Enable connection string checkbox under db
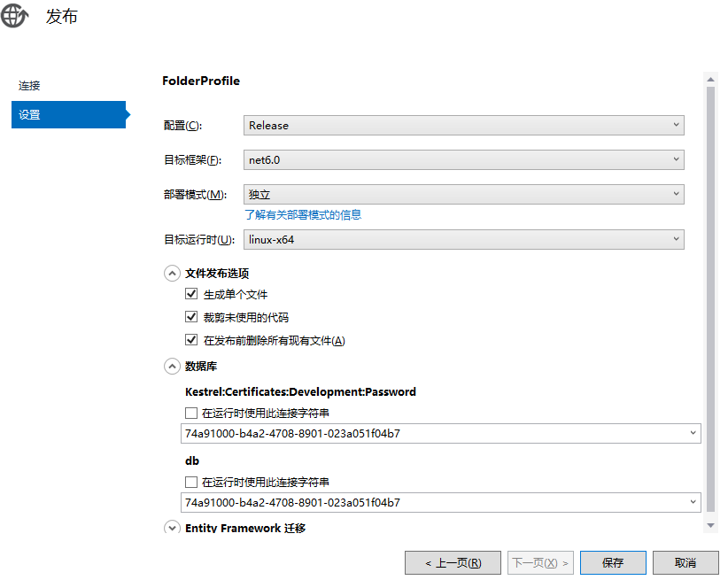Image resolution: width=728 pixels, height=580 pixels. pyautogui.click(x=191, y=483)
